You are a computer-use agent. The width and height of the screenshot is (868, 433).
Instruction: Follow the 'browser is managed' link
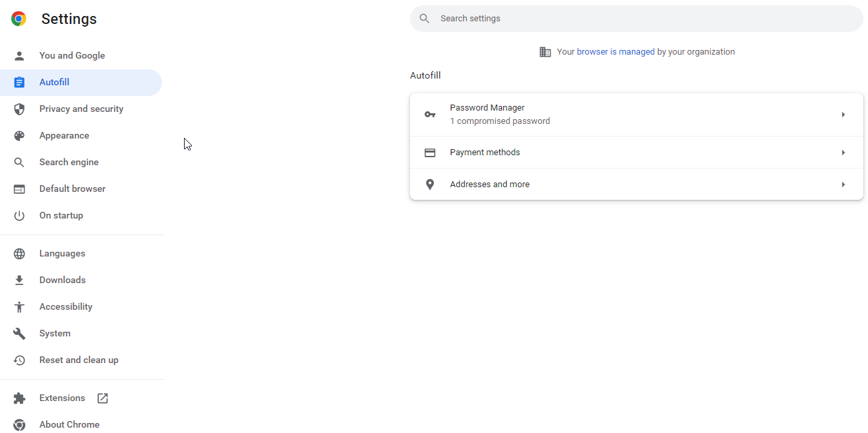615,52
